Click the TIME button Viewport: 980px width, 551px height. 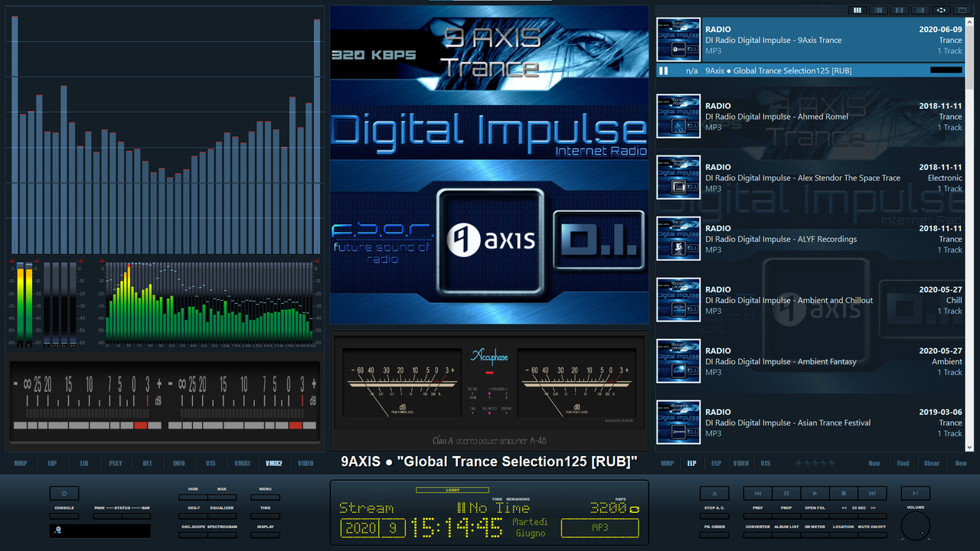pos(265,517)
